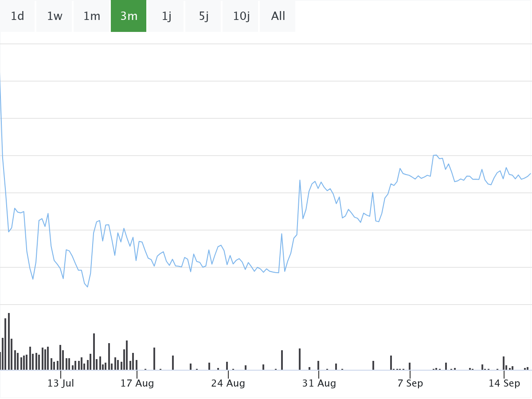
Task: Select the 1d time range tab
Action: click(17, 16)
